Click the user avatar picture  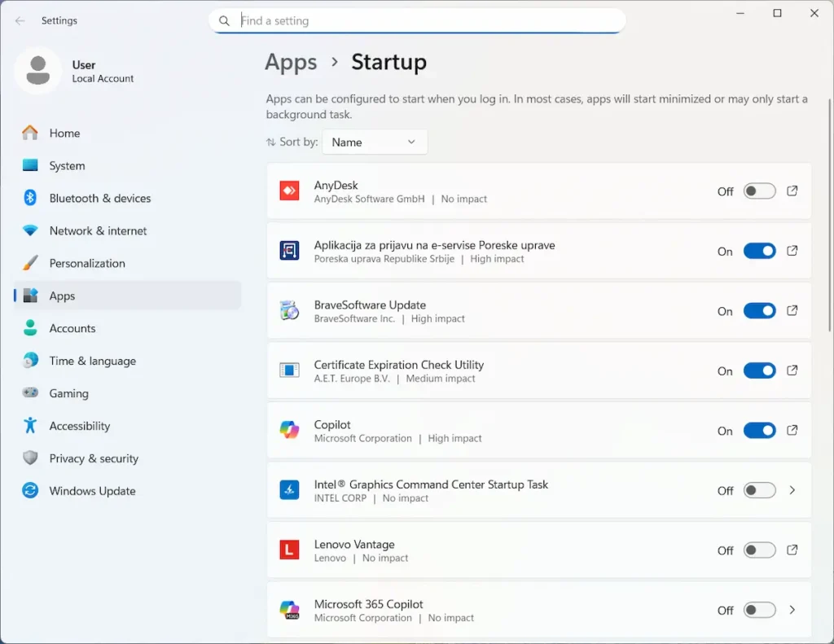point(37,71)
